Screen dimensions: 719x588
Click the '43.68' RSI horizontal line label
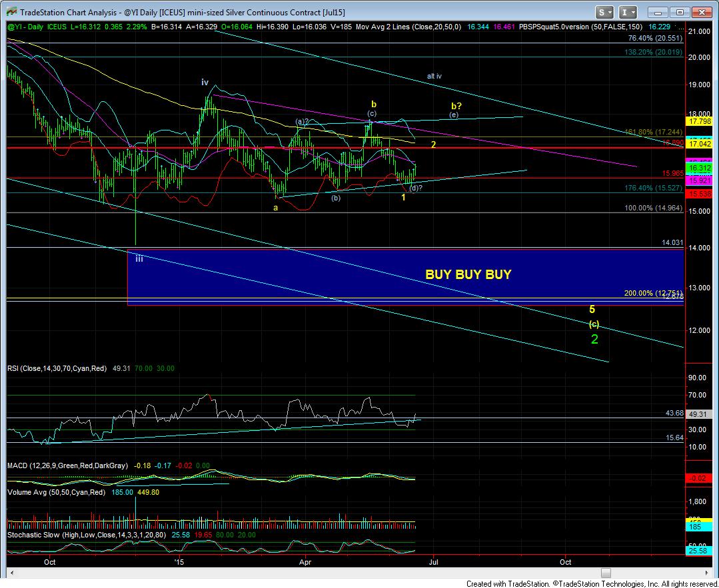pos(674,414)
